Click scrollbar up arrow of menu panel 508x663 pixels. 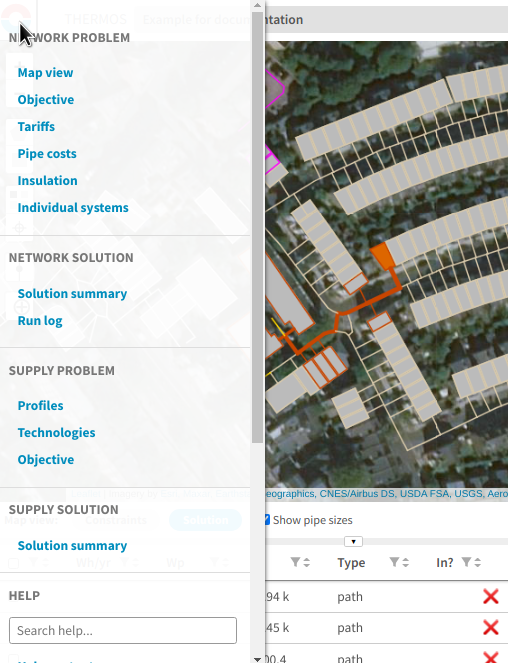(258, 5)
